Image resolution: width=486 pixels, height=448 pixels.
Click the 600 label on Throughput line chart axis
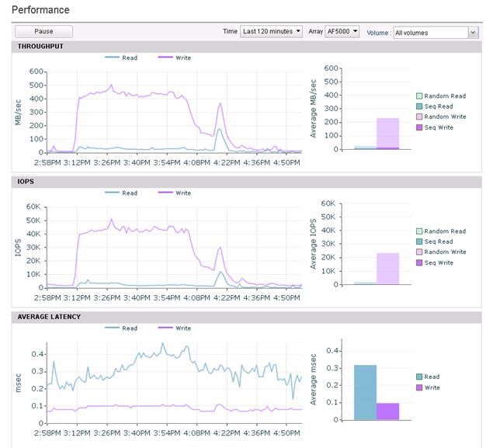36,71
